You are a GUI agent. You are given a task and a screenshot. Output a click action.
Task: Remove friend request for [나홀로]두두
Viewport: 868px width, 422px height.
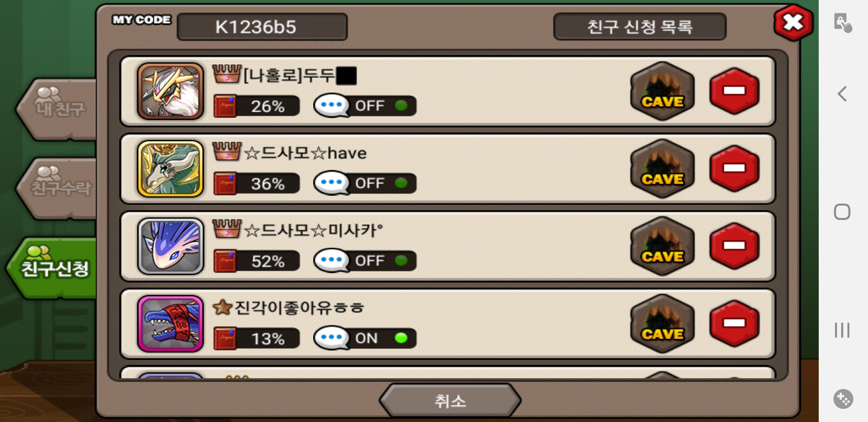click(x=734, y=91)
